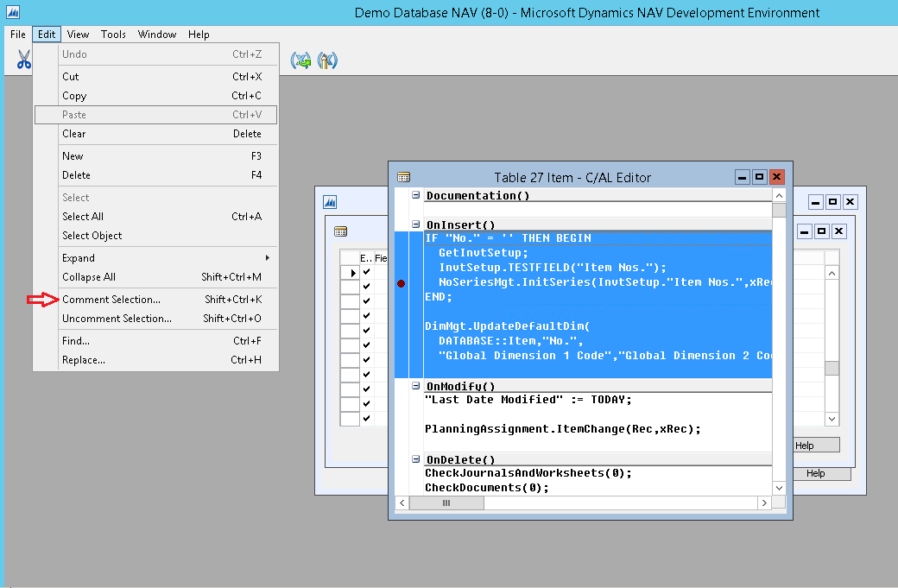Toggle the checkmark in the second table row
Image resolution: width=898 pixels, height=588 pixels.
click(366, 288)
